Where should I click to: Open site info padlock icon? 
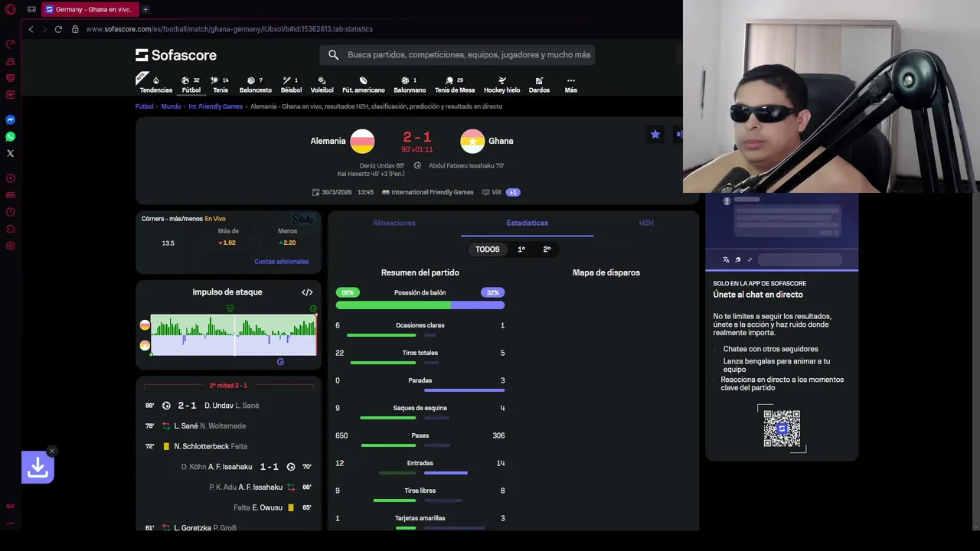[75, 29]
